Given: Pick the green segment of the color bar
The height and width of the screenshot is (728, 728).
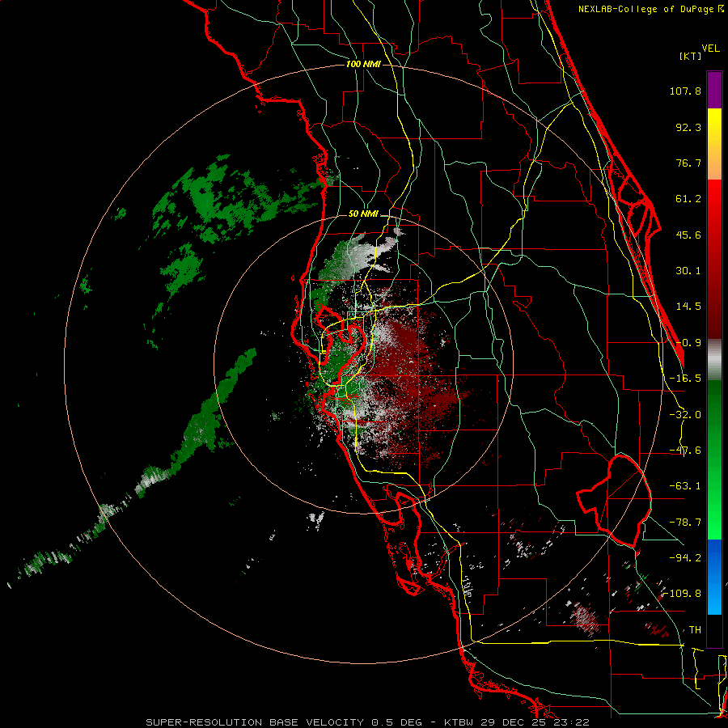Looking at the screenshot, I should tap(714, 459).
